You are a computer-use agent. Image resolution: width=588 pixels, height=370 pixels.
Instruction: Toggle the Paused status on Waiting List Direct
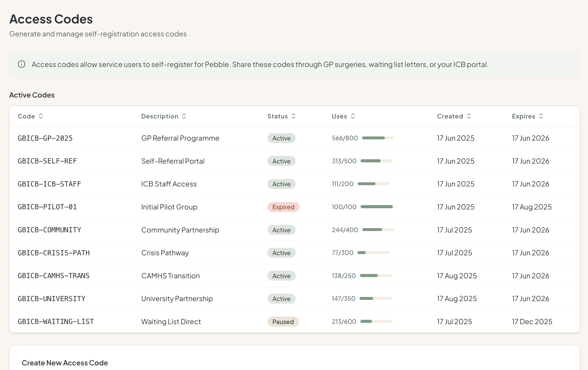283,321
